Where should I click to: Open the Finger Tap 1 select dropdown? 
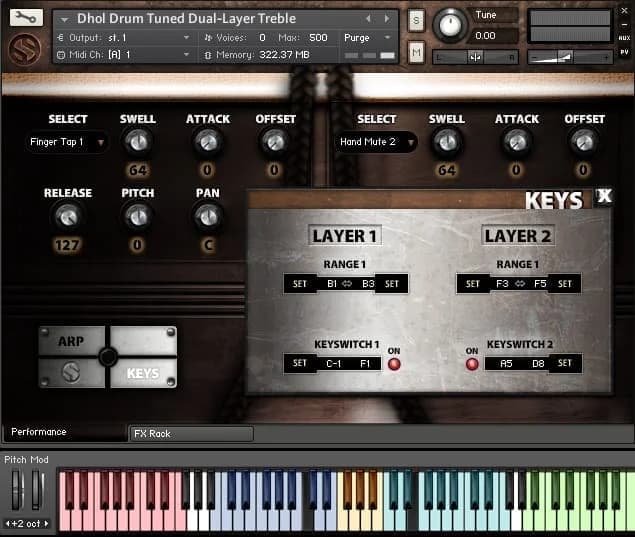[x=67, y=142]
